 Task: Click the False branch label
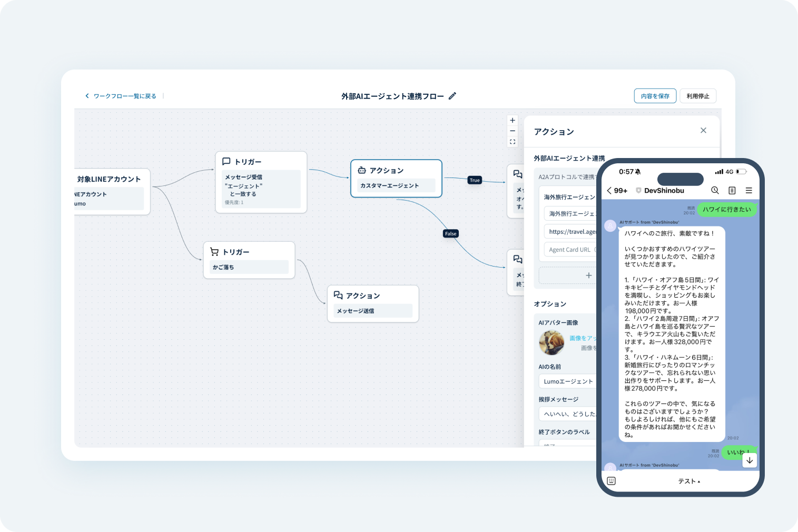pyautogui.click(x=450, y=233)
